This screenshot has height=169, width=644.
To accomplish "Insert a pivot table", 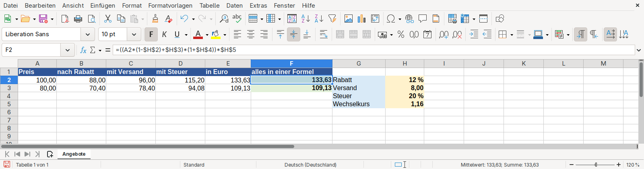I will tap(375, 19).
